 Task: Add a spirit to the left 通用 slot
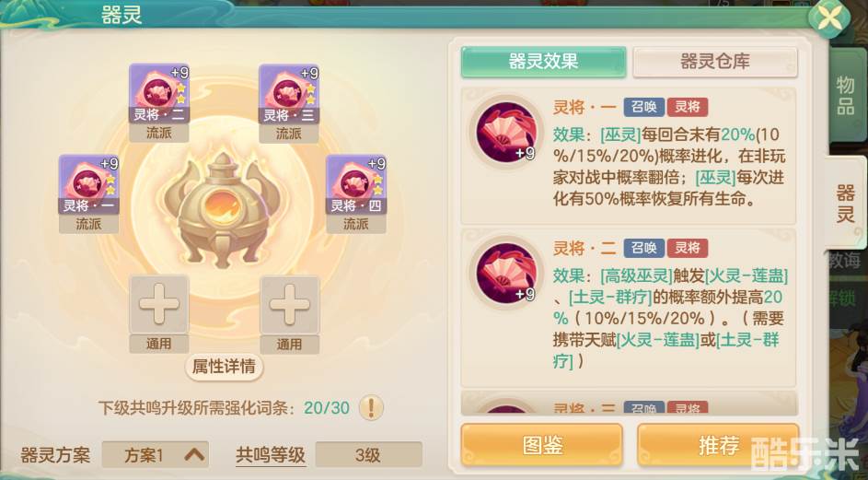click(159, 304)
